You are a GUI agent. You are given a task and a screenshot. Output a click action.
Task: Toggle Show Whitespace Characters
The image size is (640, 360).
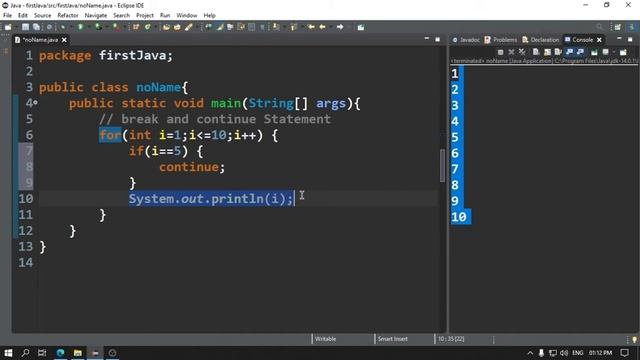pos(262,27)
